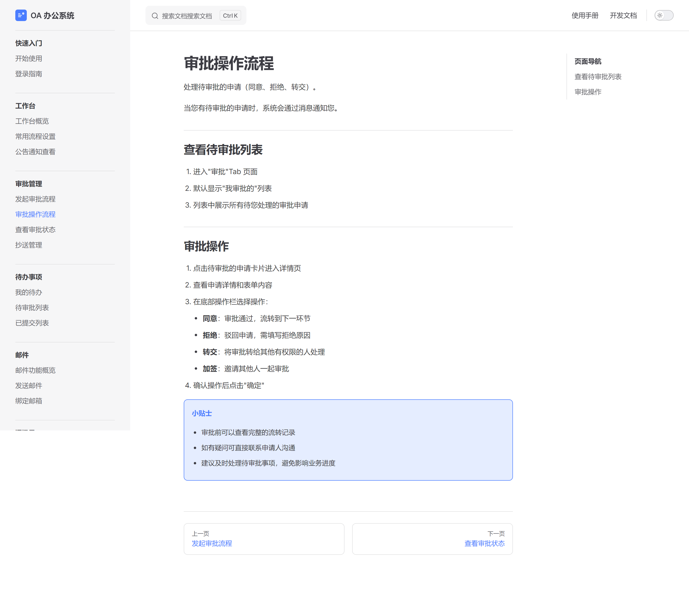This screenshot has height=616, width=689.
Task: Select active 审批操作流程 sidebar link
Action: (x=35, y=214)
